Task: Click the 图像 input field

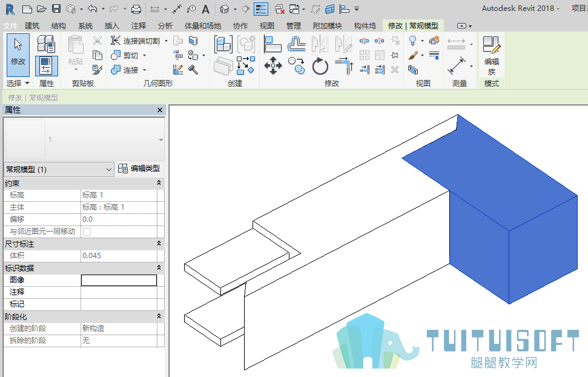Action: click(119, 280)
